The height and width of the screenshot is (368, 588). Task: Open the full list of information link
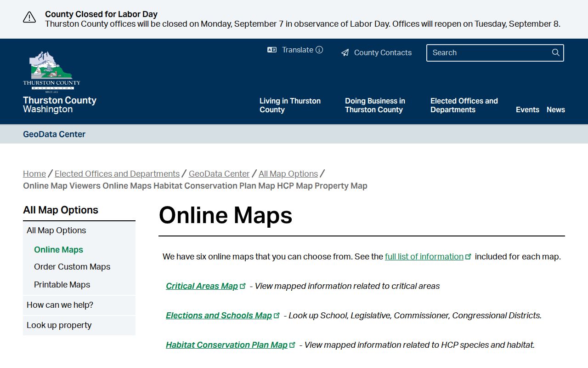coord(424,257)
